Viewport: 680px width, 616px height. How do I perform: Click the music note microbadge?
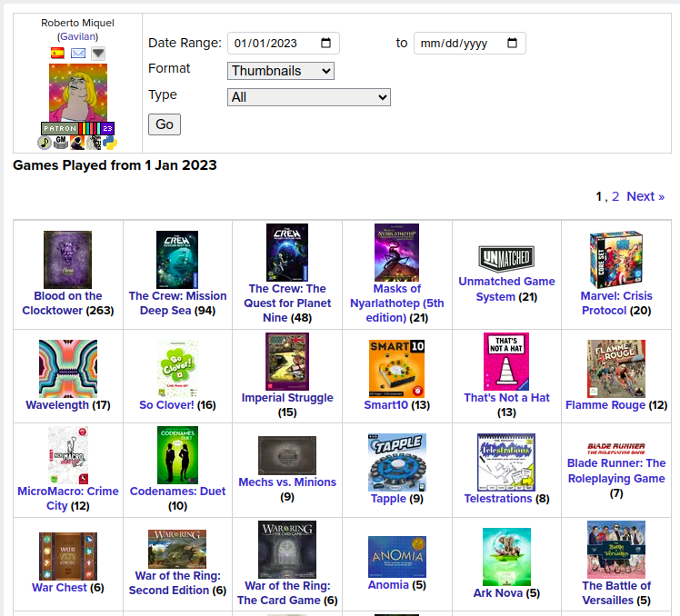(45, 142)
